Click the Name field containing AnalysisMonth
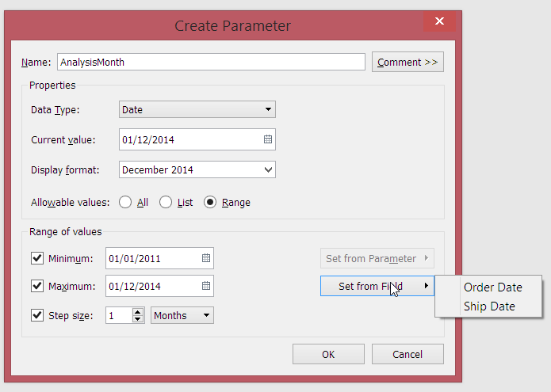The width and height of the screenshot is (551, 392). tap(210, 62)
